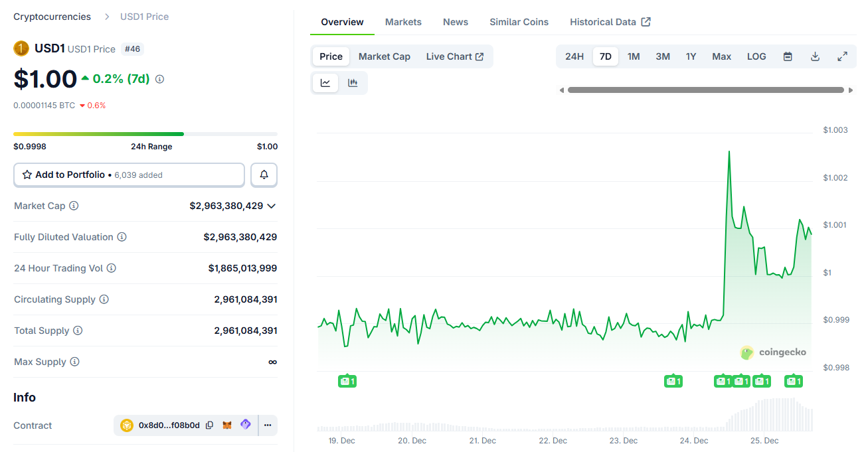Open price alert via the bell icon
The height and width of the screenshot is (452, 868).
[264, 175]
